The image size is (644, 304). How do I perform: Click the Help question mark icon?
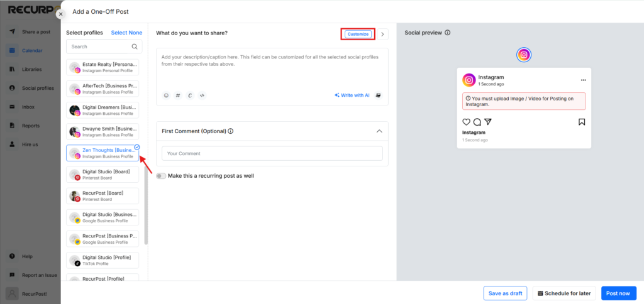tap(13, 256)
